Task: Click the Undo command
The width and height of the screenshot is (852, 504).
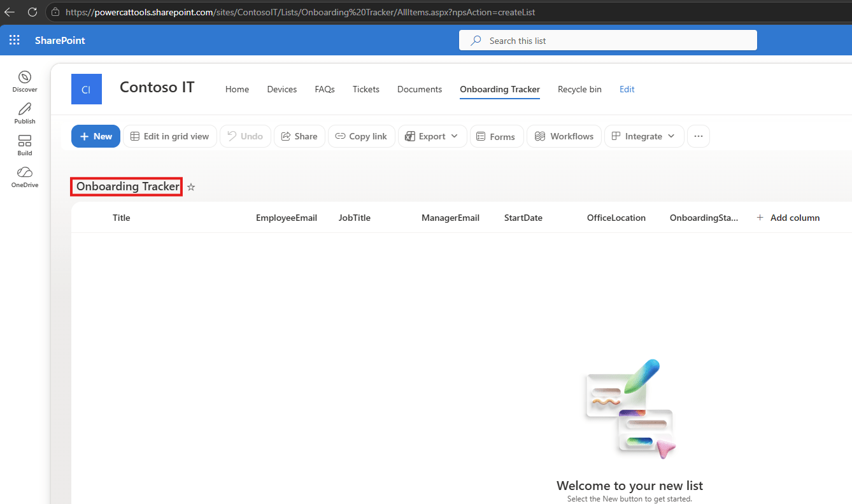Action: 246,136
